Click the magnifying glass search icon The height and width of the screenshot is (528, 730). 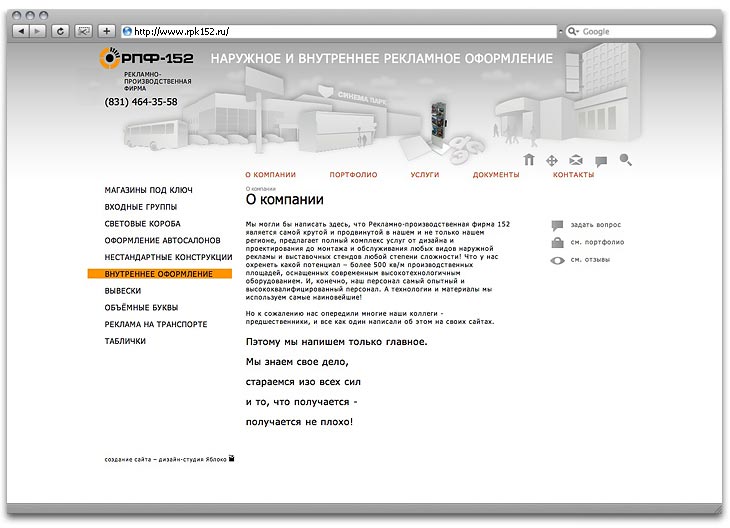click(x=625, y=160)
